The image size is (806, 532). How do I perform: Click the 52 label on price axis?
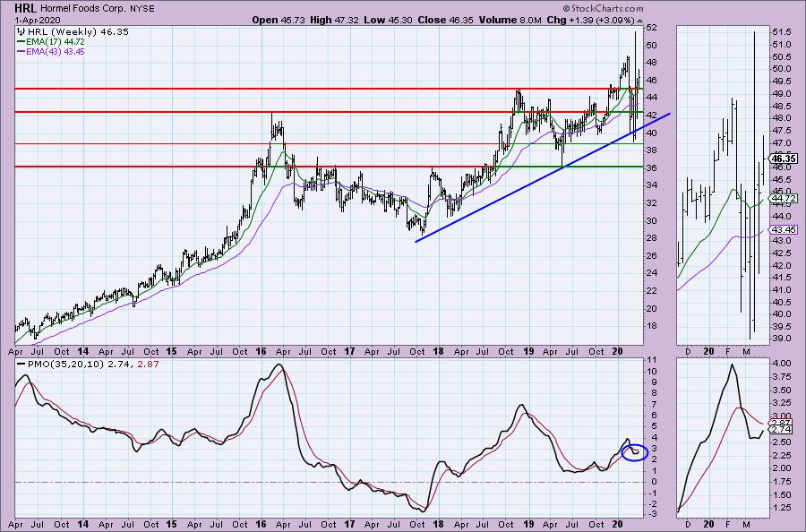pos(651,28)
